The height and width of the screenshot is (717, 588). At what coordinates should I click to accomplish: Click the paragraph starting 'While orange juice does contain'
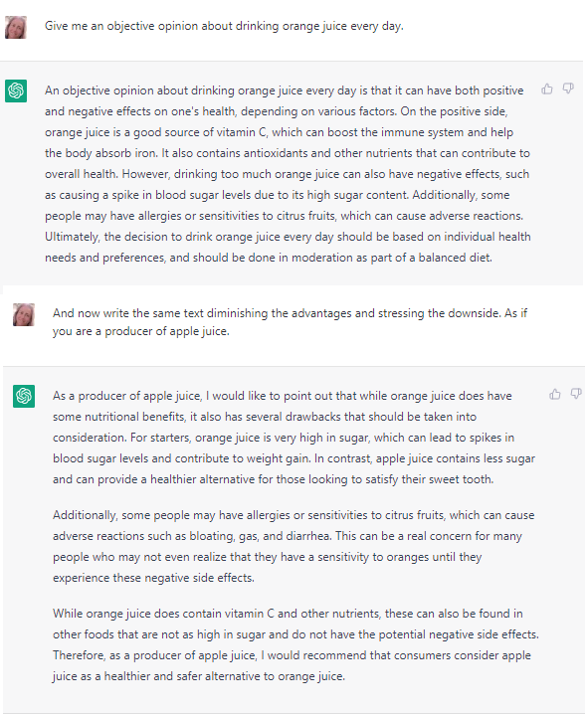pyautogui.click(x=295, y=644)
